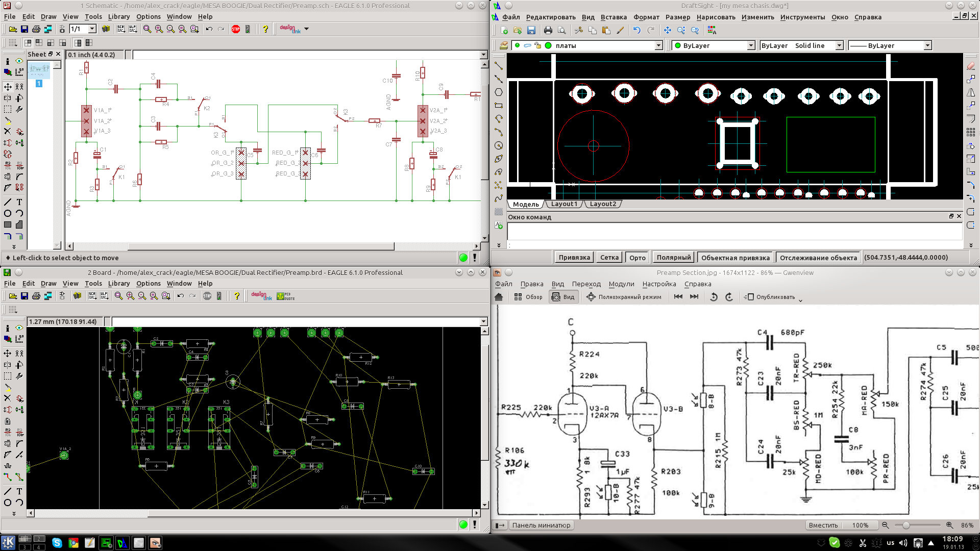
Task: Rotate the image left in Gwenview
Action: (x=714, y=297)
